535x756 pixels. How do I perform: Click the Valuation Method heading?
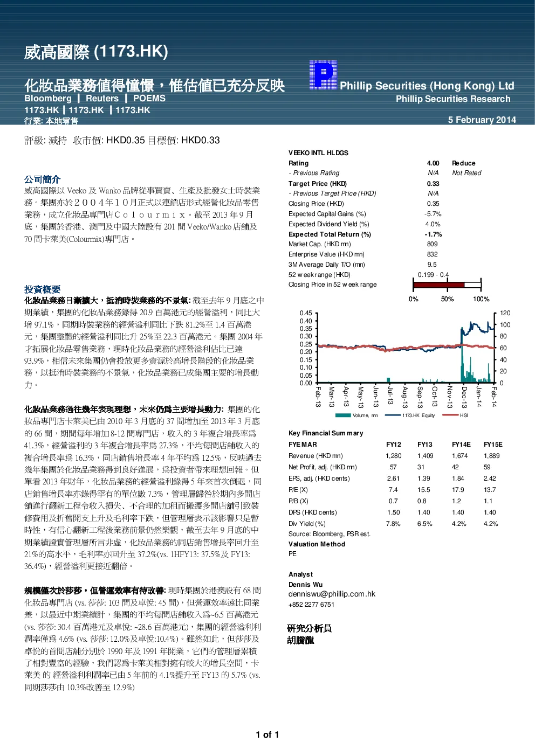317,544
